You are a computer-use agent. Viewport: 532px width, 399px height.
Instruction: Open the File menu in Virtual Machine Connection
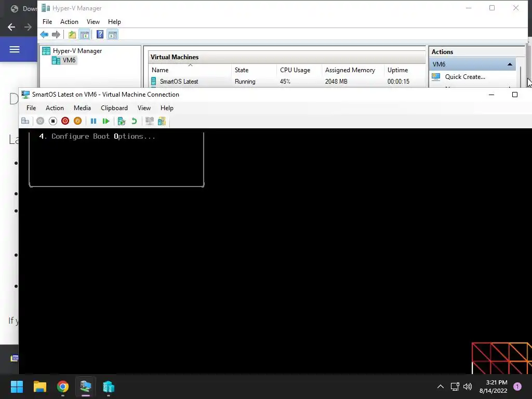click(31, 108)
